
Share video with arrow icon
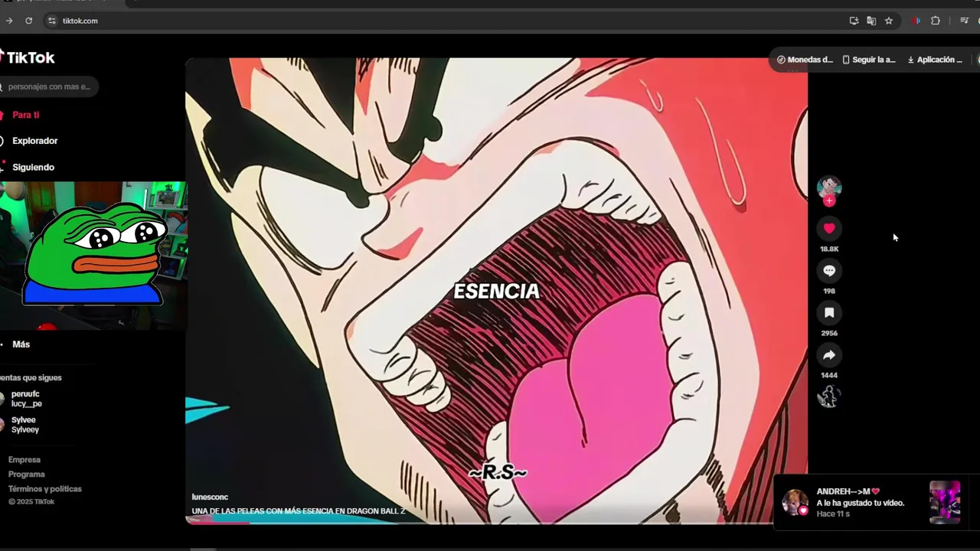pyautogui.click(x=829, y=355)
